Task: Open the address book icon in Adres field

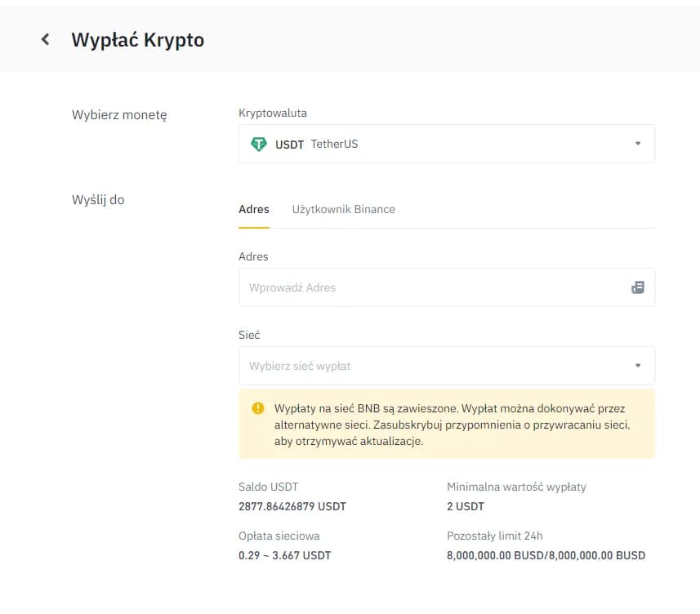Action: [x=638, y=287]
